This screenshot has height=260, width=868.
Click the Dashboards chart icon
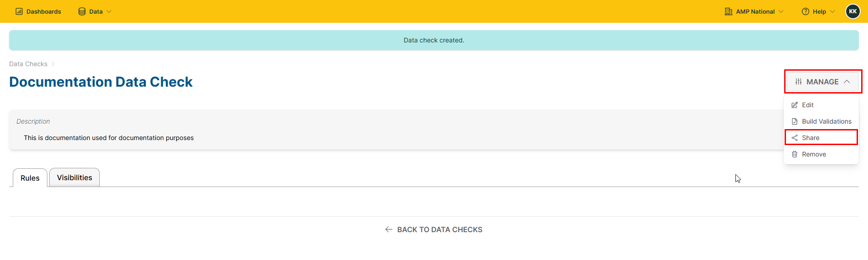click(19, 11)
